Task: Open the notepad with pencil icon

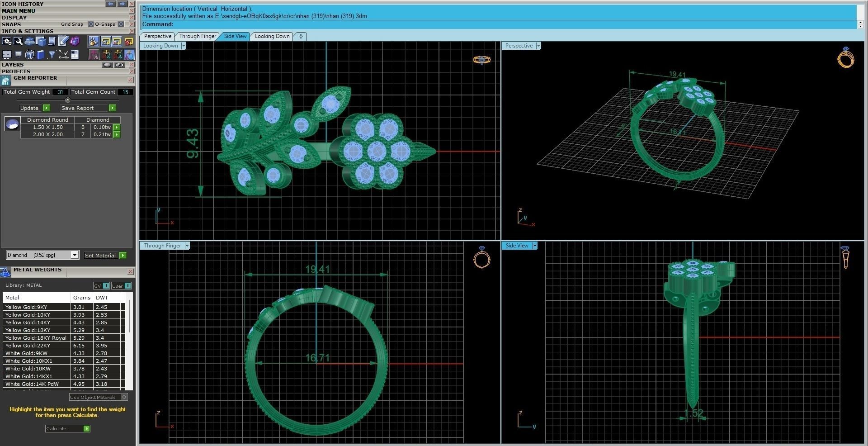Action: point(63,42)
